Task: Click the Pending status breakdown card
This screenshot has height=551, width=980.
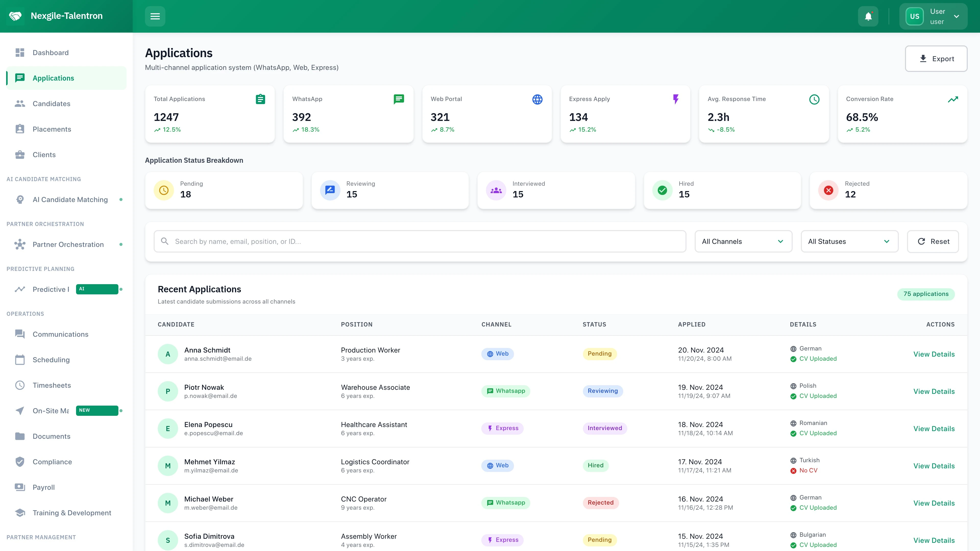Action: tap(224, 190)
